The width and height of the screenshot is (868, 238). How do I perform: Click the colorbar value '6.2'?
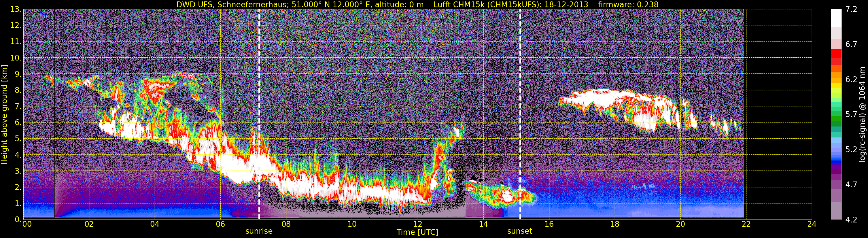click(x=851, y=79)
